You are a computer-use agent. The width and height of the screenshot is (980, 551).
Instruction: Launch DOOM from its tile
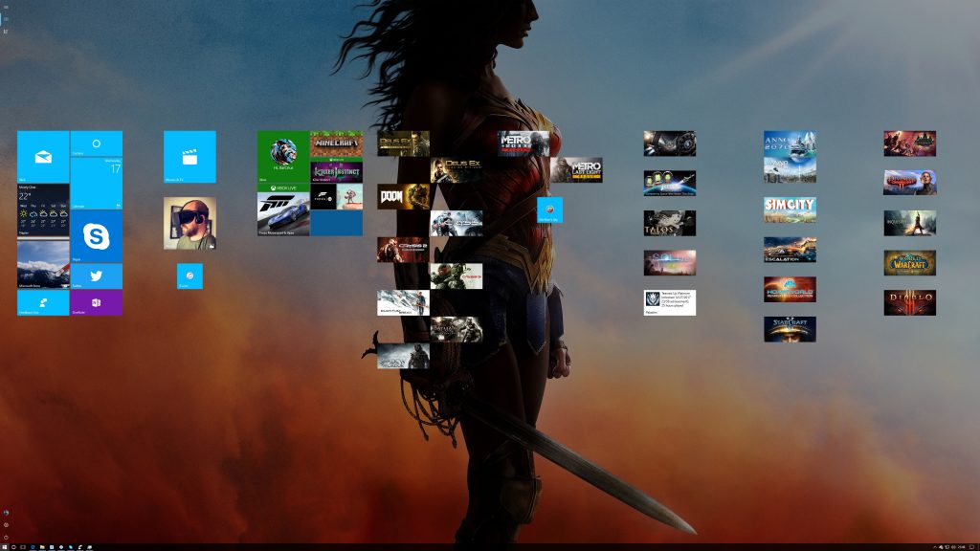[403, 197]
